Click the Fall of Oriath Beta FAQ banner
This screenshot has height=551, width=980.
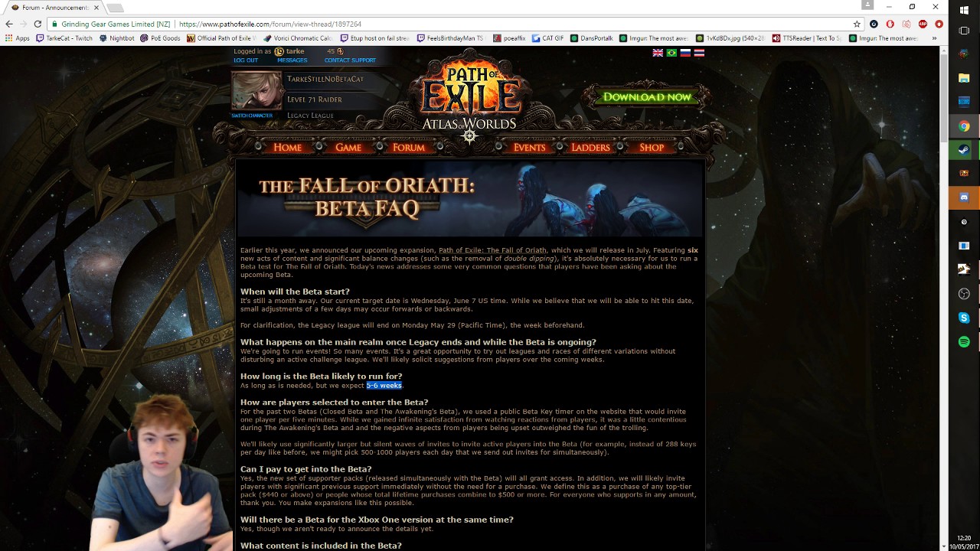coord(469,197)
